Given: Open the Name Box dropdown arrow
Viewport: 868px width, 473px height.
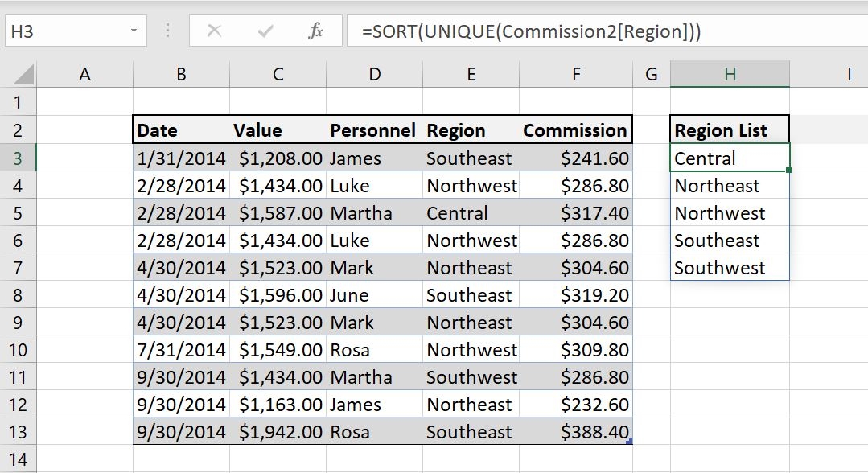Looking at the screenshot, I should [x=134, y=32].
